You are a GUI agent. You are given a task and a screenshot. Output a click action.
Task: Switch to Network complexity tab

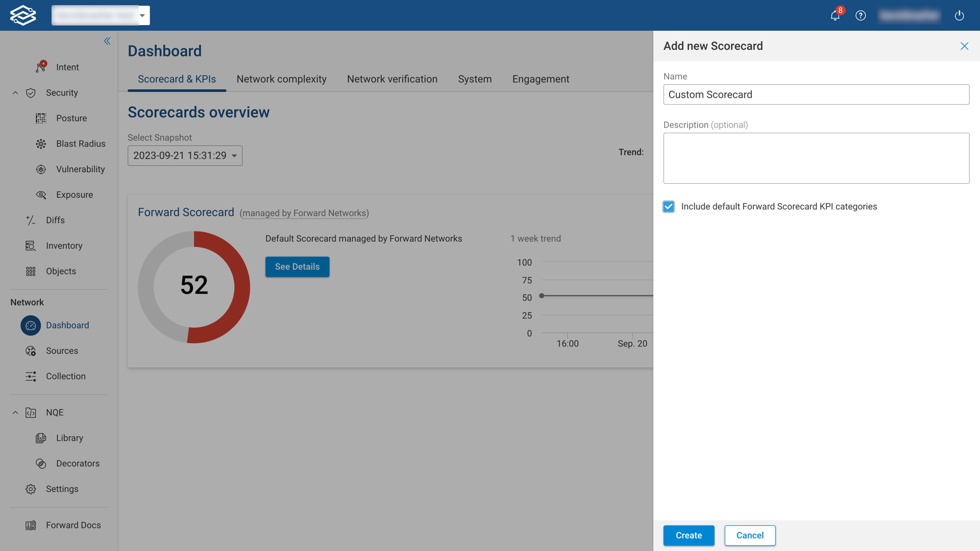point(281,79)
